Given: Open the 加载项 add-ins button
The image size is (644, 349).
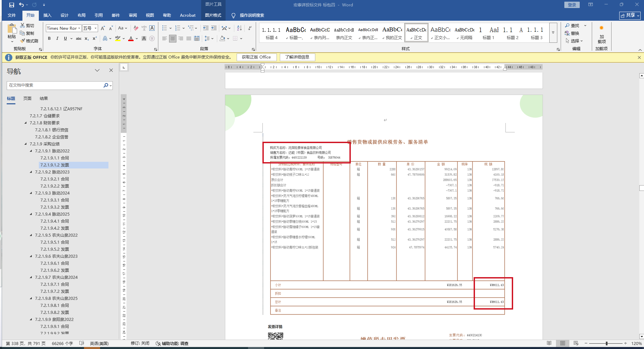Looking at the screenshot, I should pyautogui.click(x=601, y=34).
